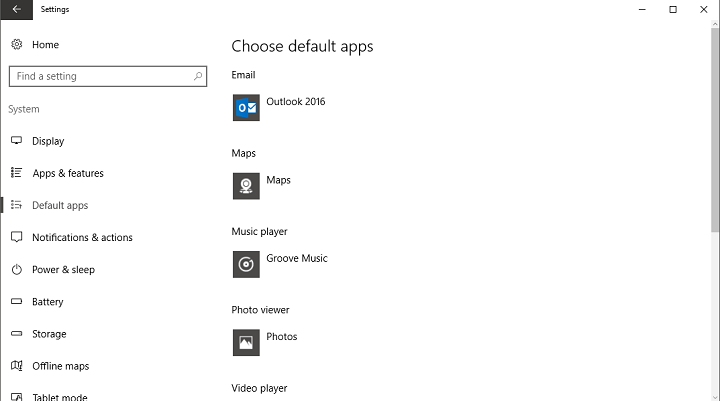Open Offline maps settings
Viewport: 720px width, 401px height.
pyautogui.click(x=61, y=366)
